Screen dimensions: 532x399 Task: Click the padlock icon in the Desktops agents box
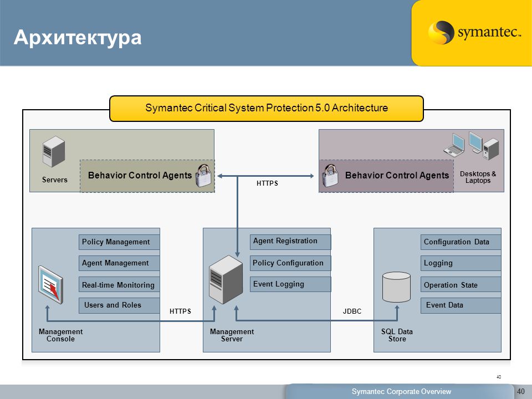click(330, 176)
